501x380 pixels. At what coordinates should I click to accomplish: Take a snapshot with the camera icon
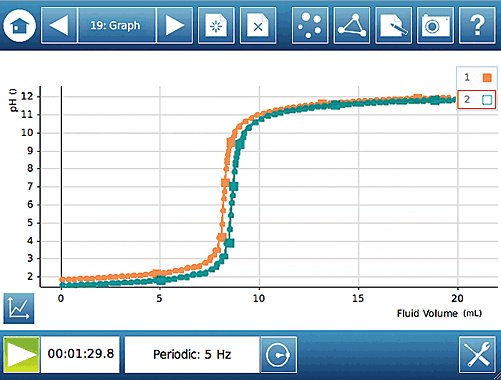click(435, 26)
